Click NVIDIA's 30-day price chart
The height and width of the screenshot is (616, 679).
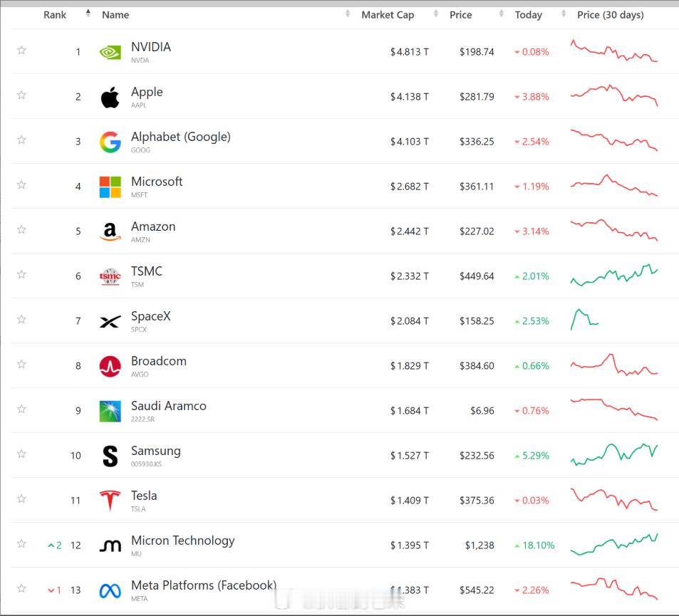pyautogui.click(x=614, y=51)
